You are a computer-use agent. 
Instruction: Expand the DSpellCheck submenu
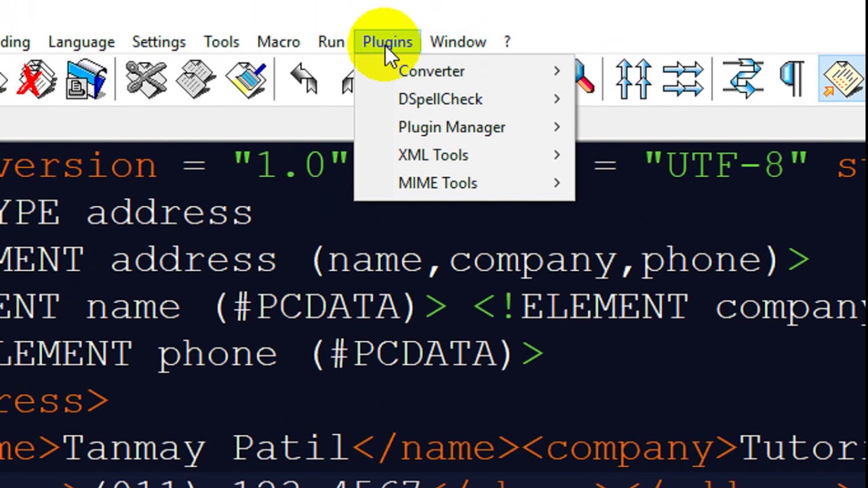[465, 99]
